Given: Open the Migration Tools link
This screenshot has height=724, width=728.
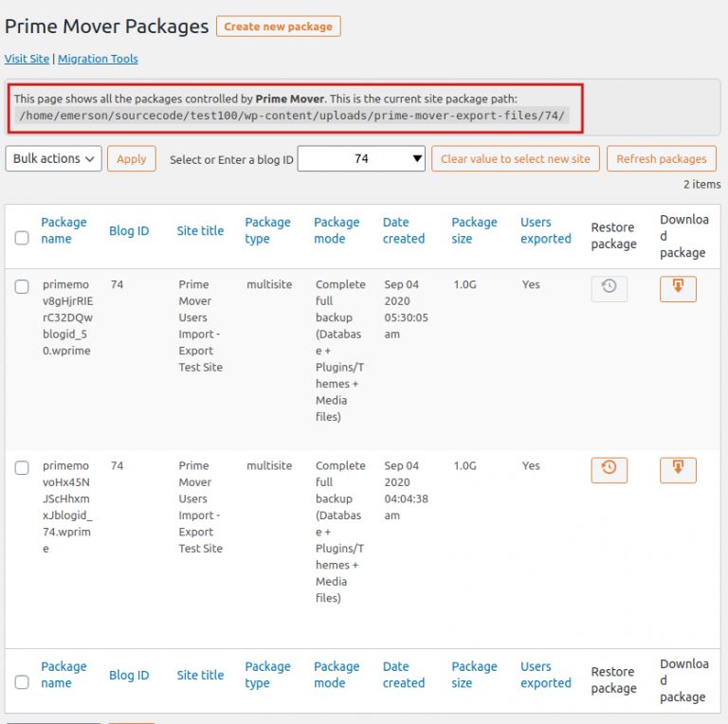Looking at the screenshot, I should [98, 59].
